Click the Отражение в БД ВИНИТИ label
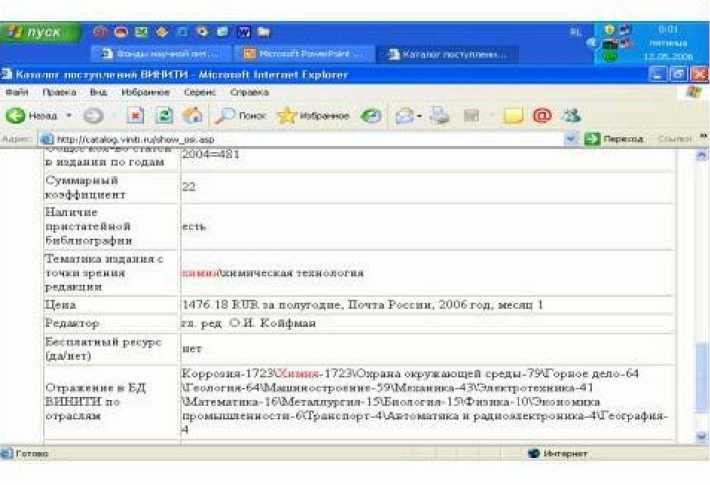Screen dimensions: 710x485 96,402
